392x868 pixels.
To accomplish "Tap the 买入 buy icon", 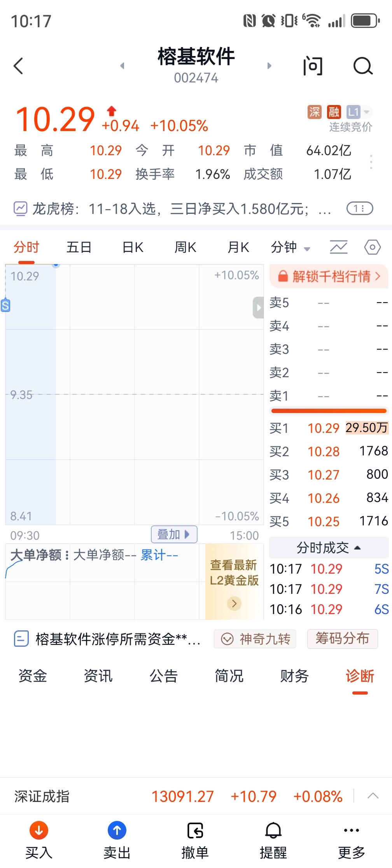I will click(x=39, y=830).
